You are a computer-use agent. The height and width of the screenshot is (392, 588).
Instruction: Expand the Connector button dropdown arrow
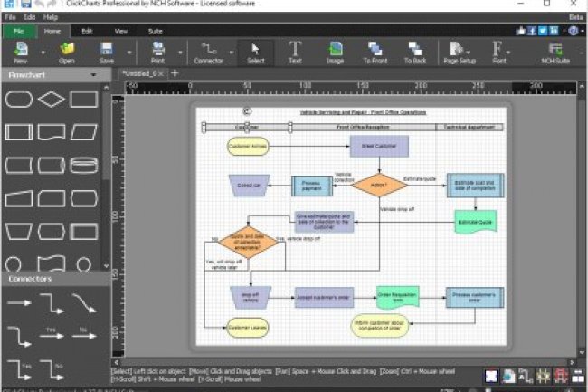(232, 53)
